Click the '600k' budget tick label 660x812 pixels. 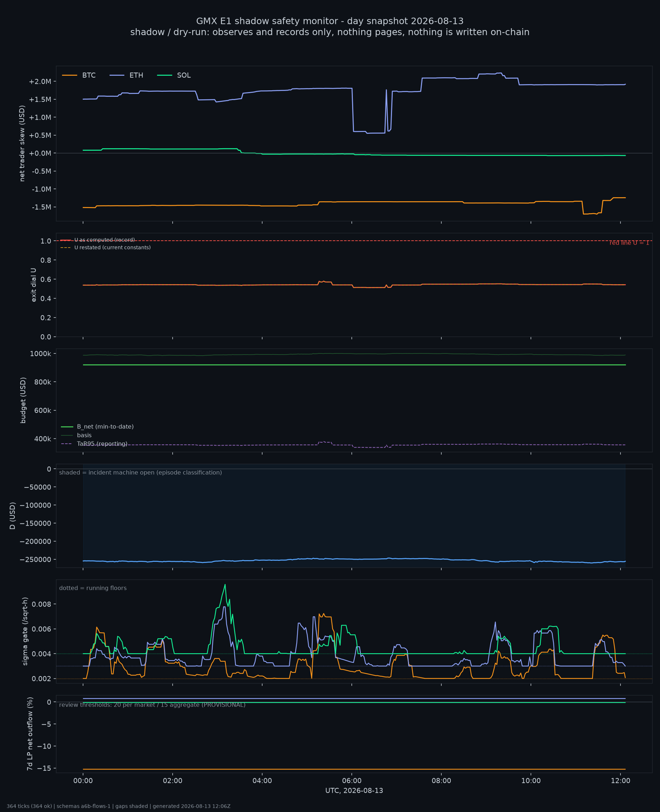[x=42, y=410]
